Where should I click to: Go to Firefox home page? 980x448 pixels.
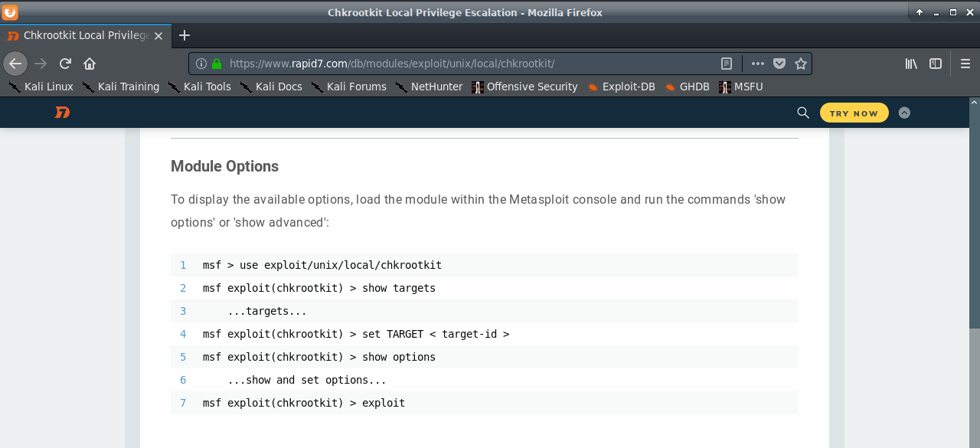90,64
